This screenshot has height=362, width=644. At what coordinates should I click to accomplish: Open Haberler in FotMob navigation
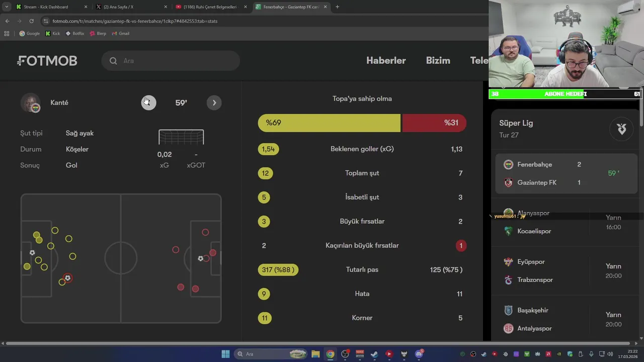click(386, 61)
